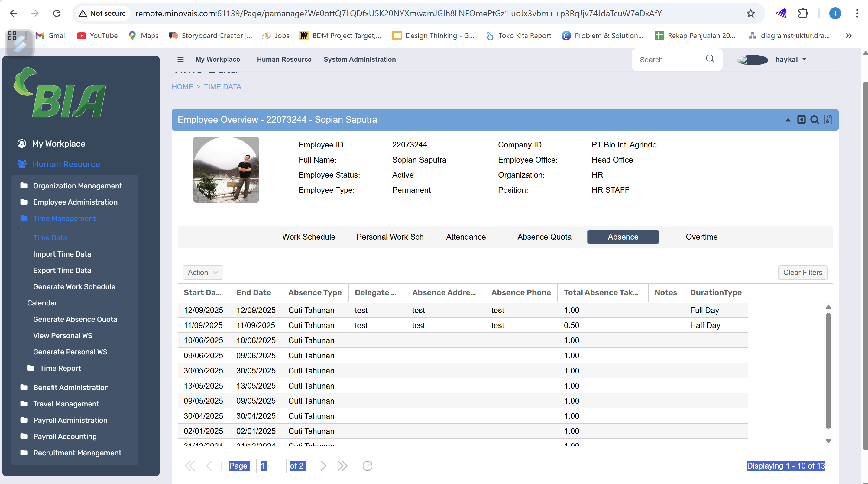Click the 0.50 total absence value
This screenshot has height=484, width=868.
(572, 325)
